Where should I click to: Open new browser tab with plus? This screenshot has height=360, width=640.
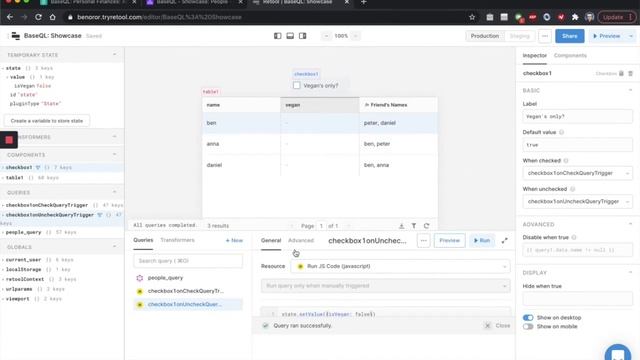click(363, 2)
